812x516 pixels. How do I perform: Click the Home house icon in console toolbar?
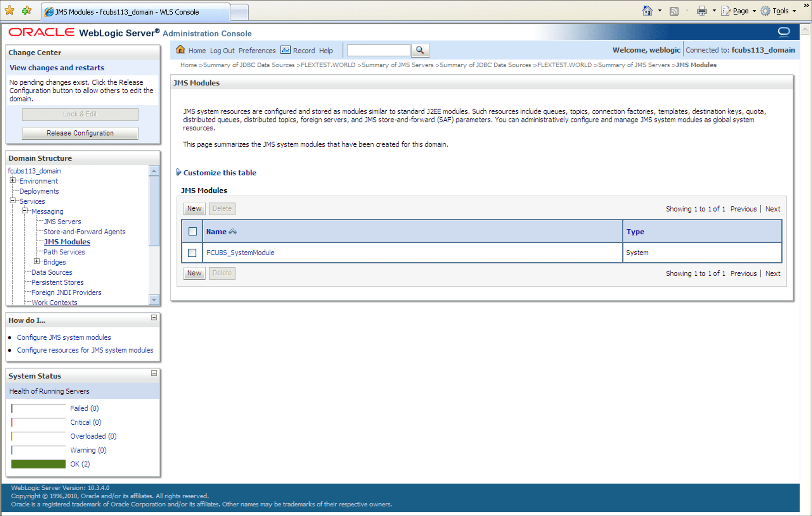pyautogui.click(x=180, y=50)
